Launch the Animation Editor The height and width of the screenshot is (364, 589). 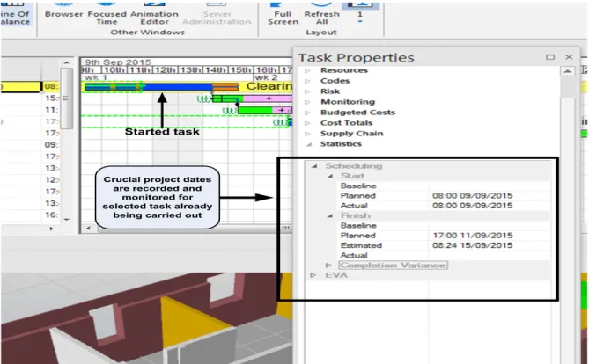[154, 13]
